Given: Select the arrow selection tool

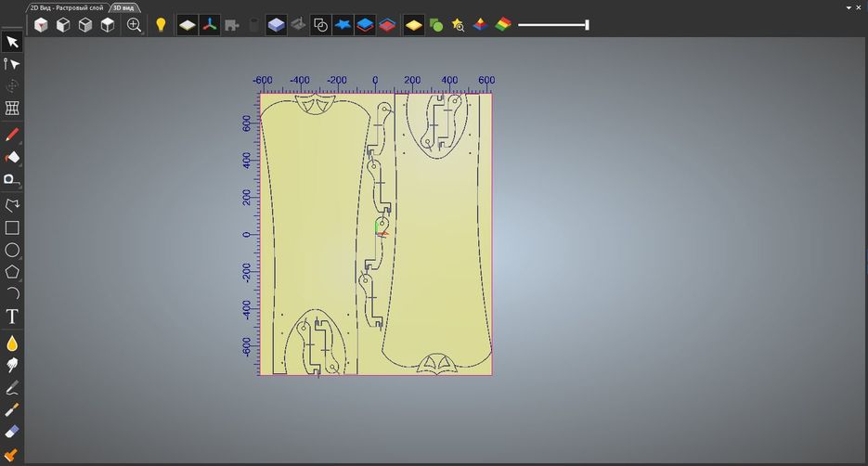Looking at the screenshot, I should [x=12, y=42].
